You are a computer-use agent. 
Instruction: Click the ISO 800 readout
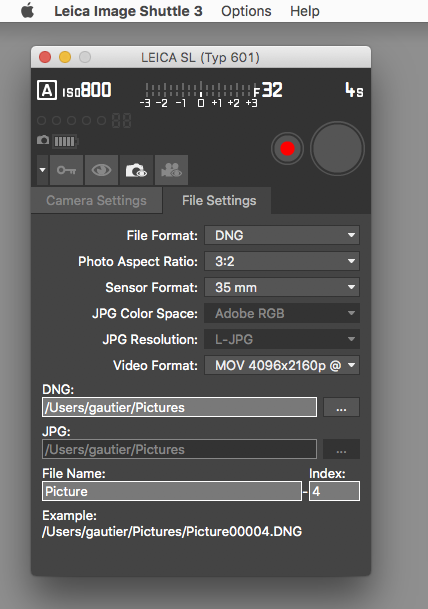click(87, 90)
